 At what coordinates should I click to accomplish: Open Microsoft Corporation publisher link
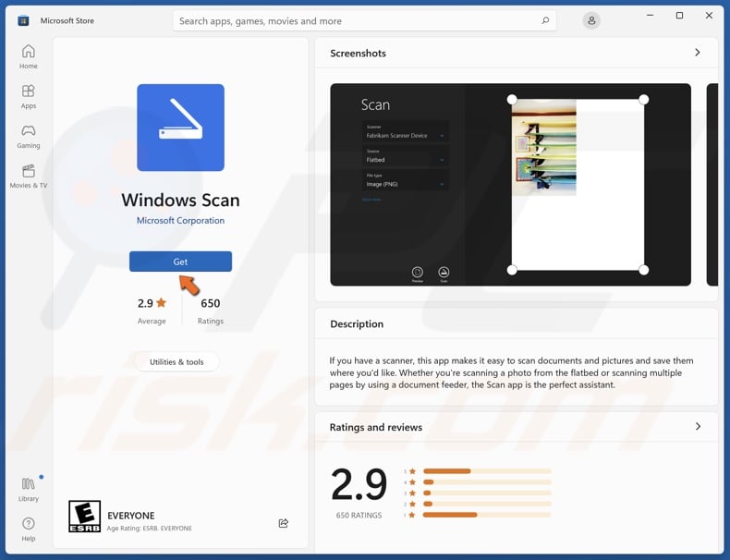click(180, 221)
